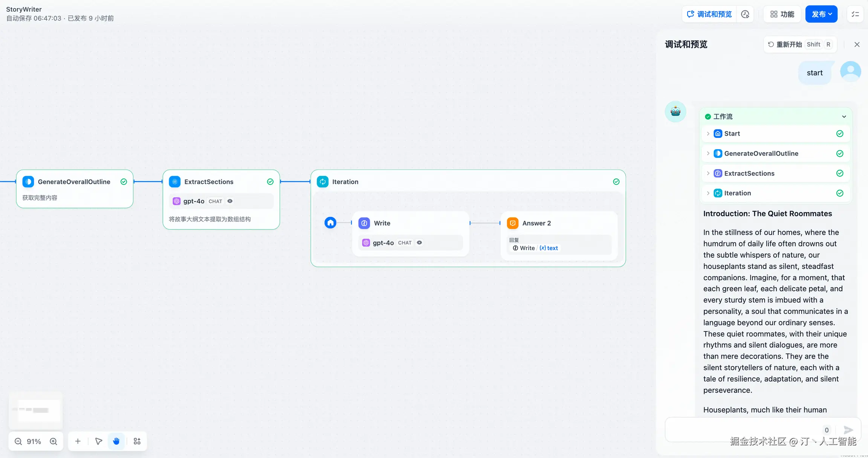The height and width of the screenshot is (458, 868).
Task: Expand the GenerateOverallOutline trace row
Action: tap(708, 153)
